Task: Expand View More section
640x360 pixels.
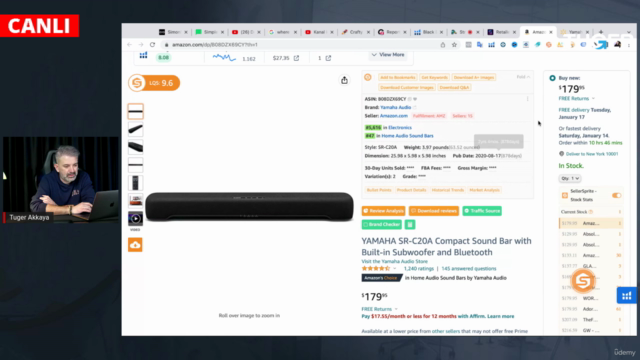Action: coord(388,55)
